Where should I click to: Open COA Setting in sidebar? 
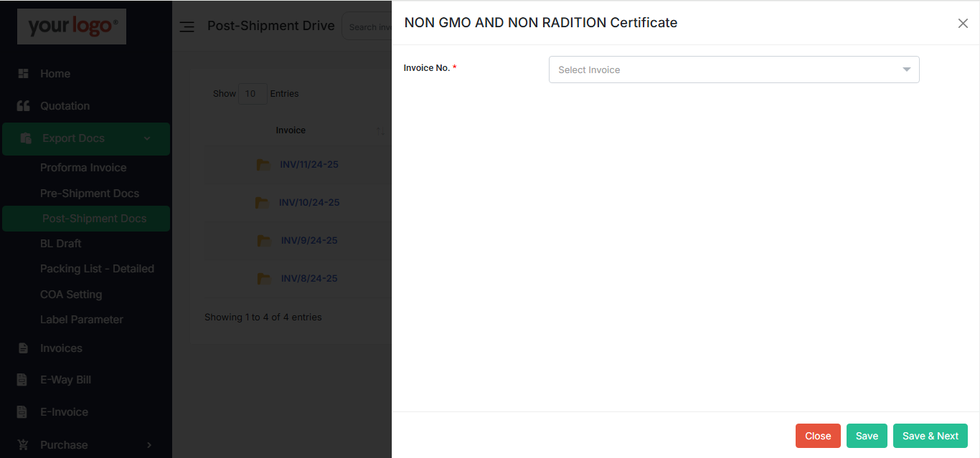pos(71,295)
